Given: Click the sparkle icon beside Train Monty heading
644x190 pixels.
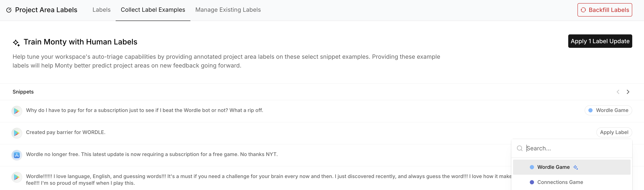Looking at the screenshot, I should pyautogui.click(x=17, y=43).
